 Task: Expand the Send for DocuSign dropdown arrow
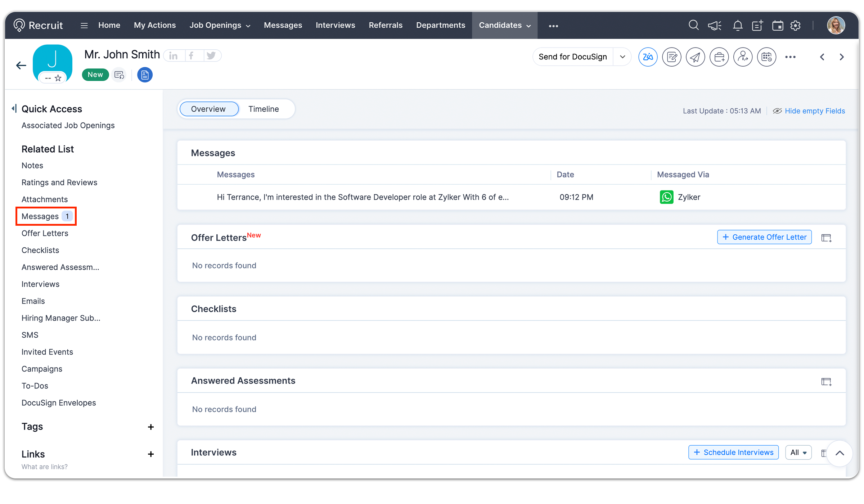click(622, 57)
